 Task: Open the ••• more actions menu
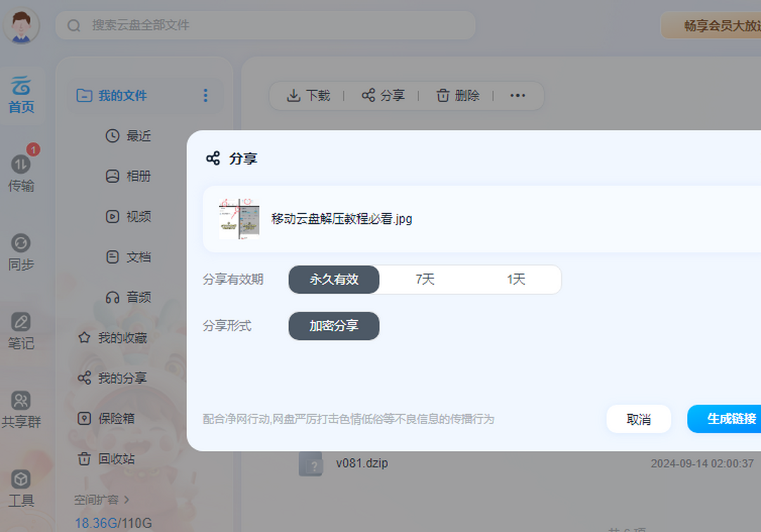[517, 95]
